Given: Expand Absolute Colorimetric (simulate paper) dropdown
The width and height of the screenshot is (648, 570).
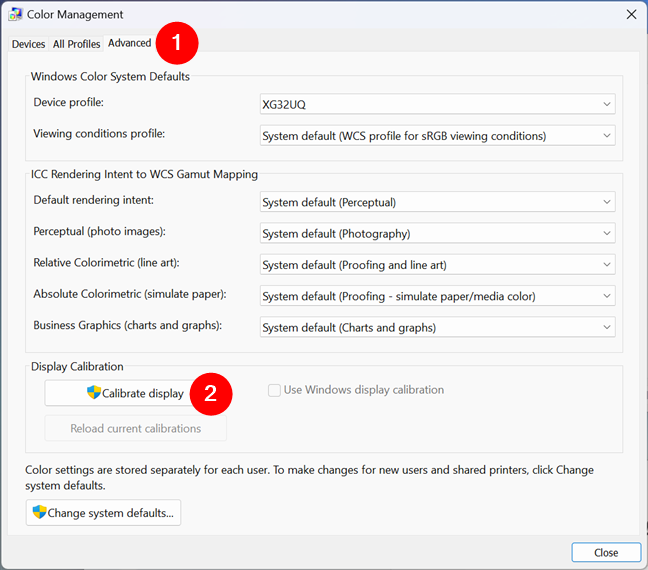Looking at the screenshot, I should click(x=437, y=296).
